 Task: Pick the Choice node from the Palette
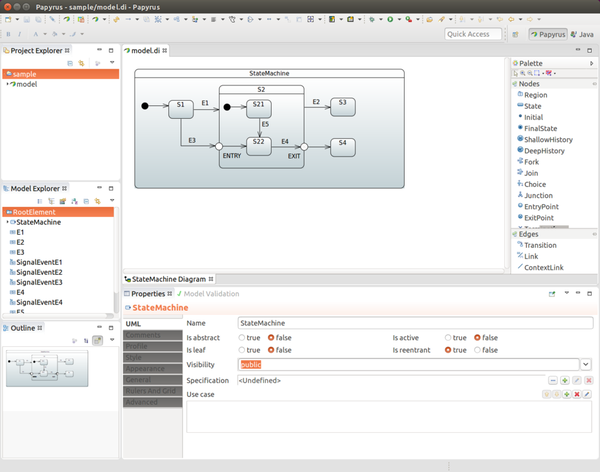536,185
